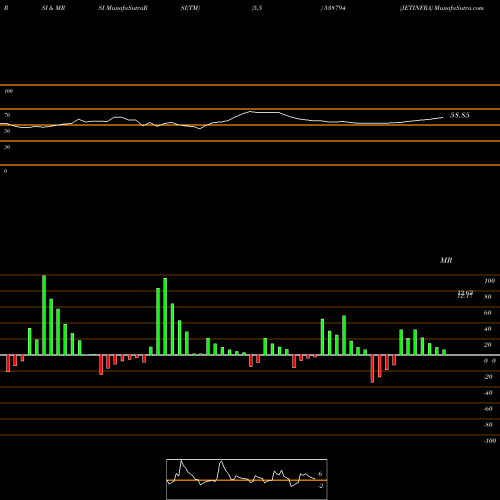Click the tallest green bar on the left

pyautogui.click(x=44, y=315)
